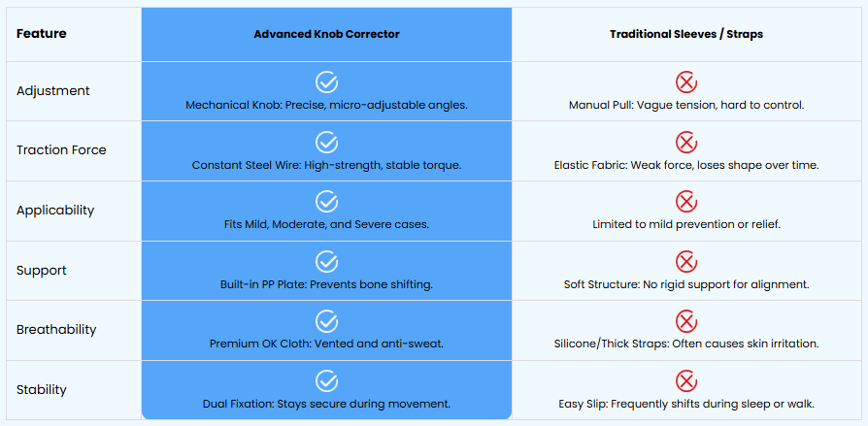Click the Traditional Sleeves / Straps header
868x426 pixels.
pos(686,34)
